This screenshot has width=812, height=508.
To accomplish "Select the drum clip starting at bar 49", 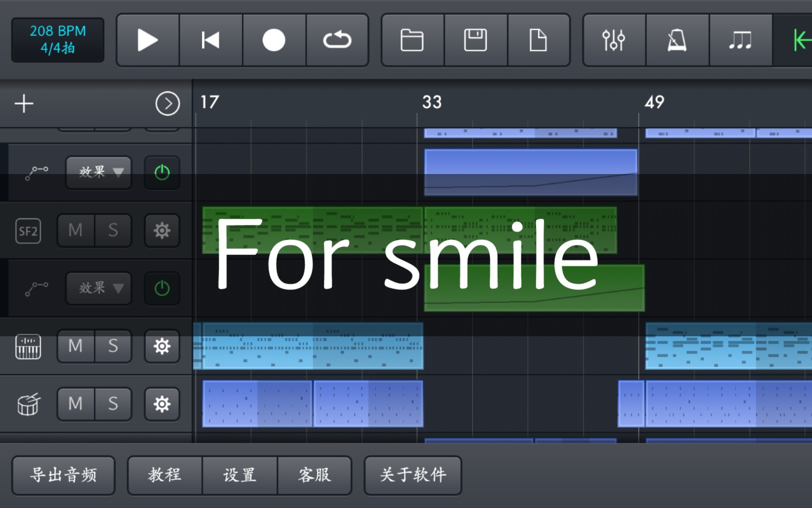I will click(729, 404).
